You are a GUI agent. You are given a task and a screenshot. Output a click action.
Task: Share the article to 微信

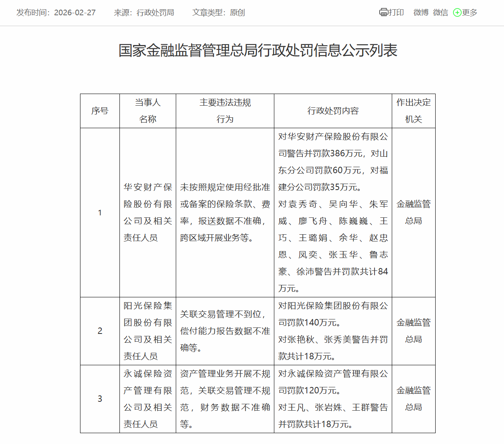pos(440,12)
